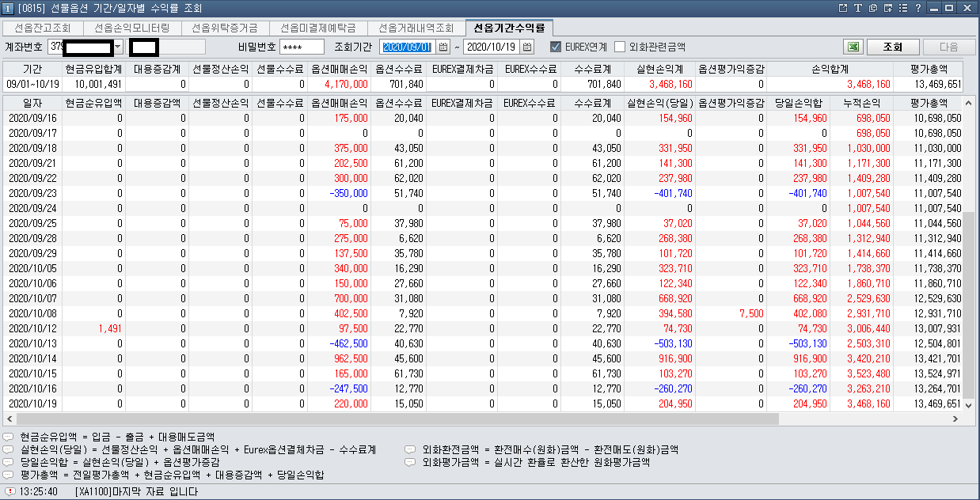980x500 pixels.
Task: Click the vertical scrollbar up arrow
Action: click(x=969, y=103)
